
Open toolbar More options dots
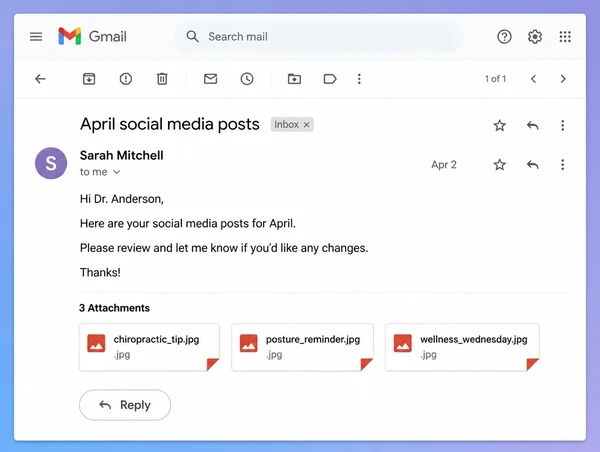click(x=359, y=79)
